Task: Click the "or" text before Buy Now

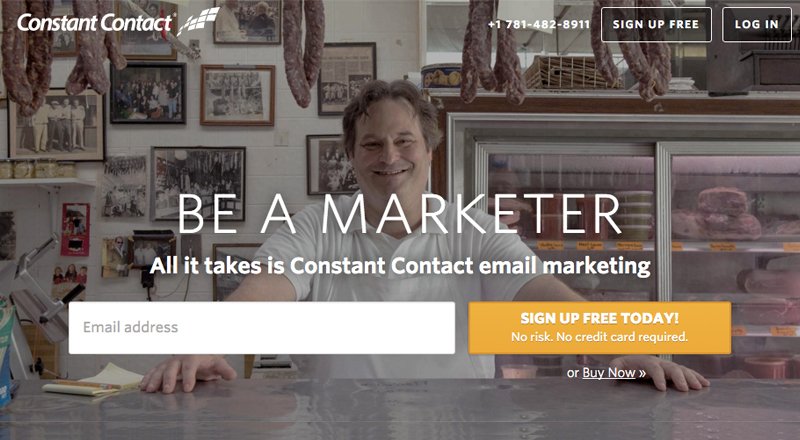Action: (x=572, y=373)
